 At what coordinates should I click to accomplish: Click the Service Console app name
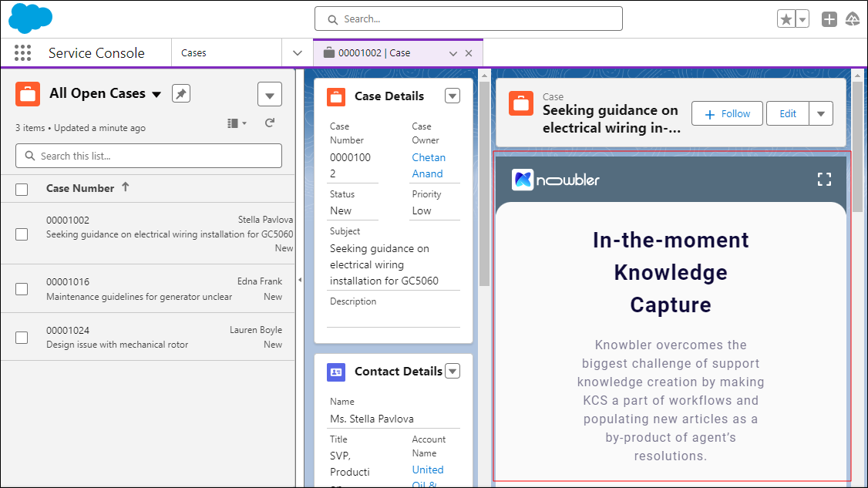(96, 53)
